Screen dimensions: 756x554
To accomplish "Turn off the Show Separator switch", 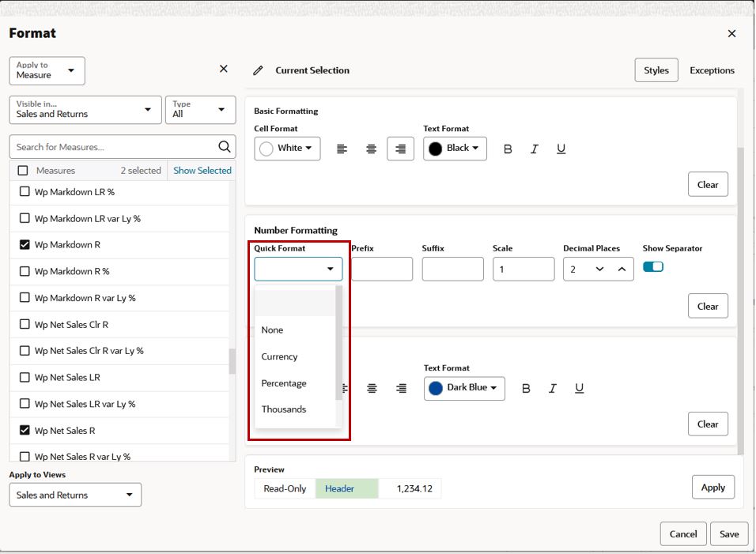I will click(653, 267).
